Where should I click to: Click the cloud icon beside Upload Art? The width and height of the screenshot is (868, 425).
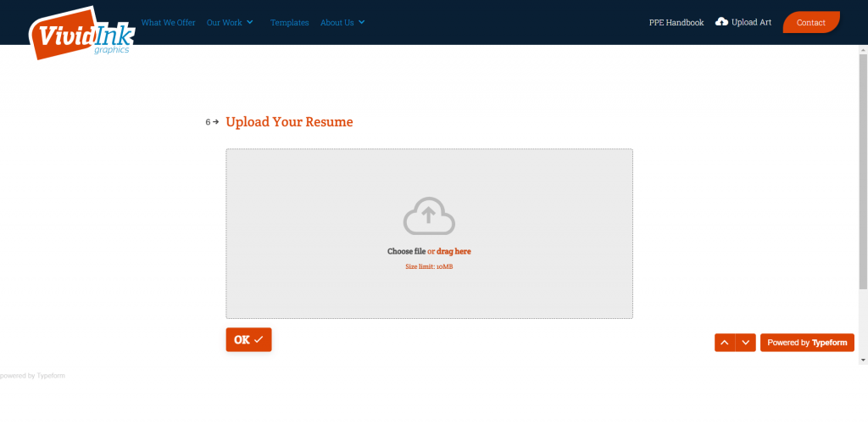click(x=721, y=22)
